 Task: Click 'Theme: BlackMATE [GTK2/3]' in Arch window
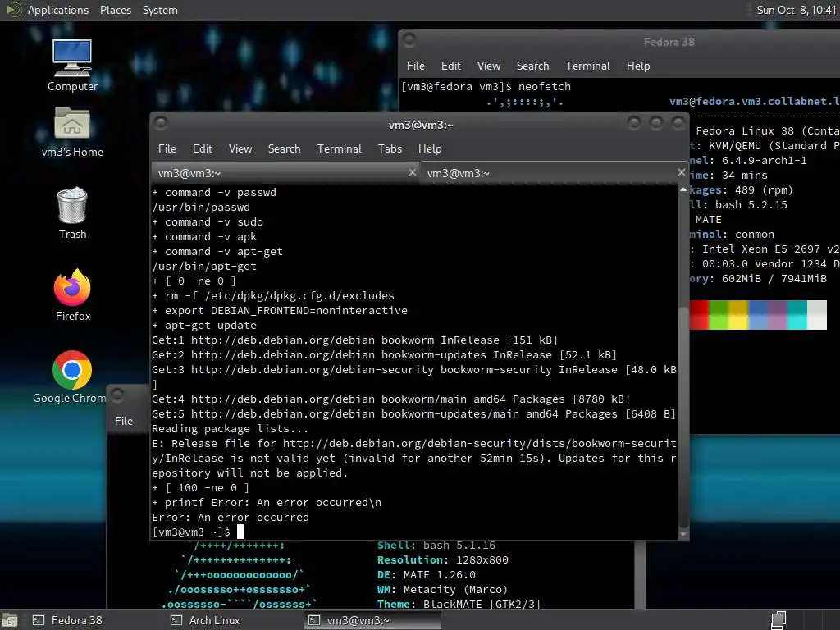pyautogui.click(x=459, y=605)
